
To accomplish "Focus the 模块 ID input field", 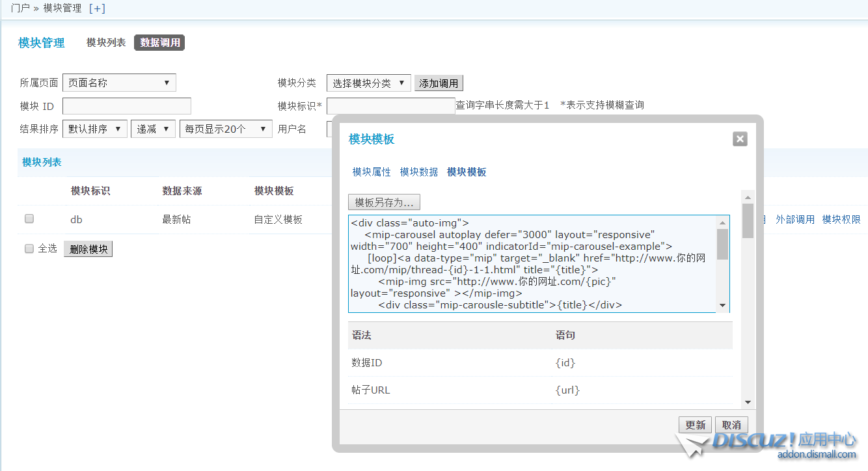I will [x=127, y=106].
